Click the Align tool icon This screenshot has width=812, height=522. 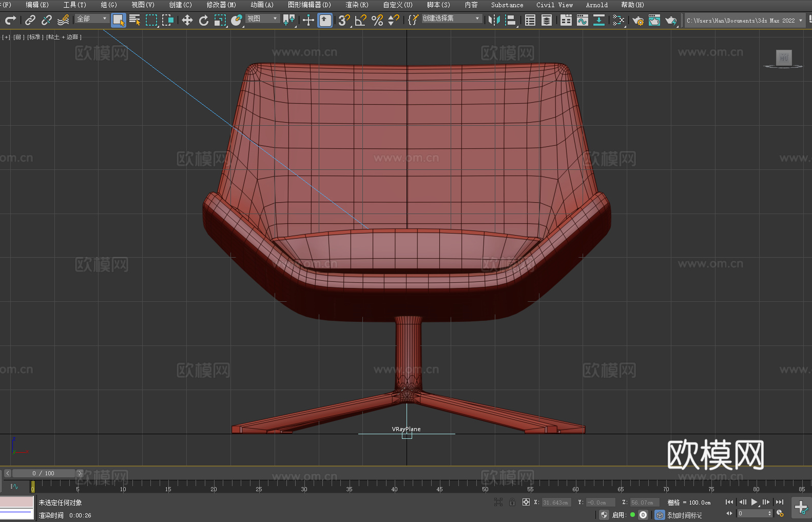point(511,20)
